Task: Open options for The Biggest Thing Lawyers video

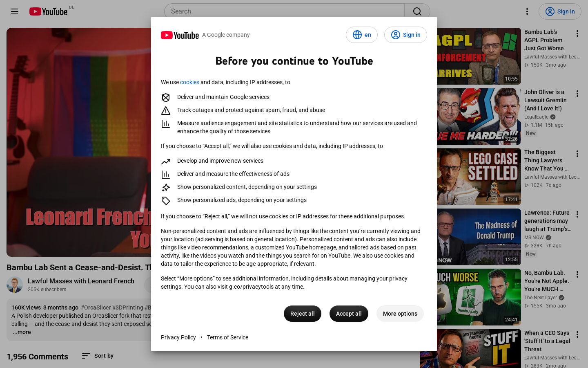Action: click(577, 154)
